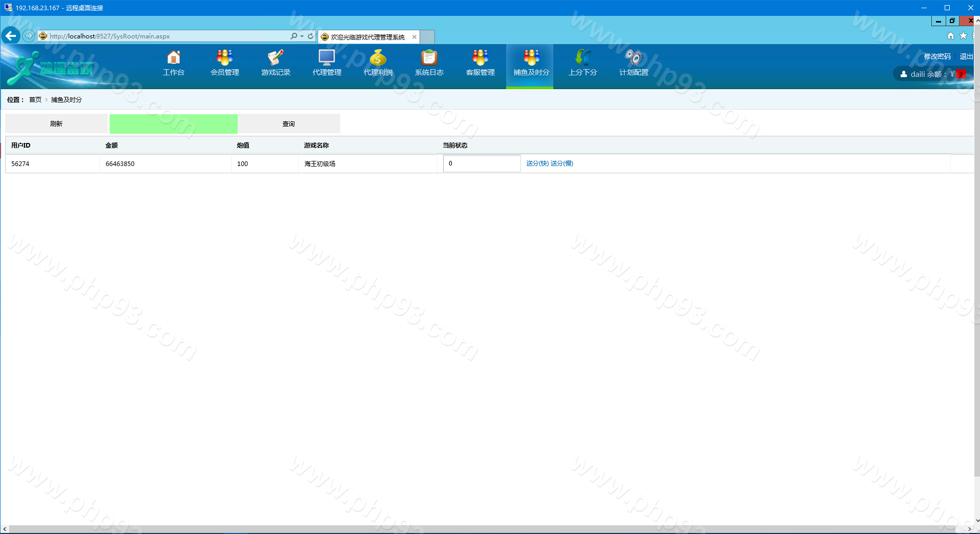Click the 送分(快) link
Screen dimensions: 980x534
[537, 163]
